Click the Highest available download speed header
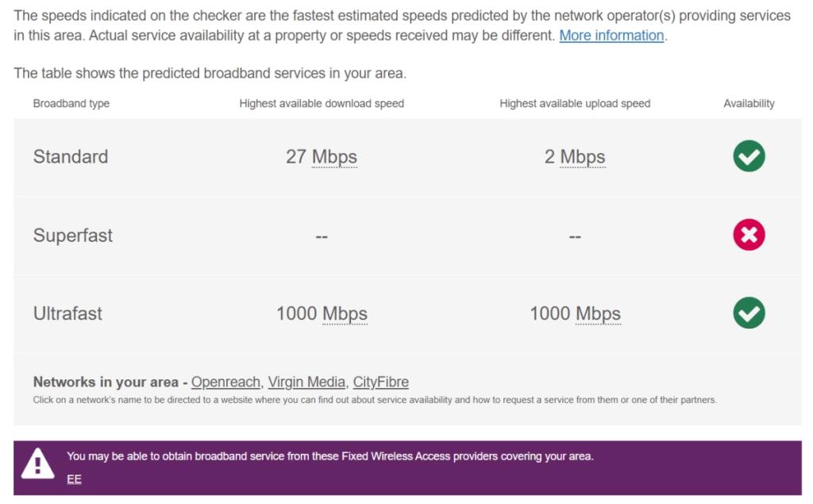The height and width of the screenshot is (504, 813). [322, 103]
